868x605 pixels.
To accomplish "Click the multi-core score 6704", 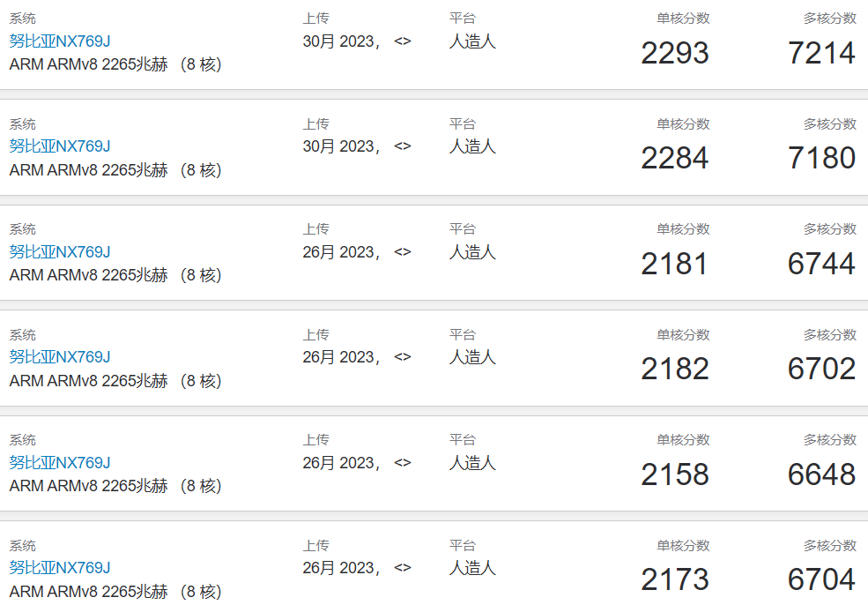I will pos(821,580).
